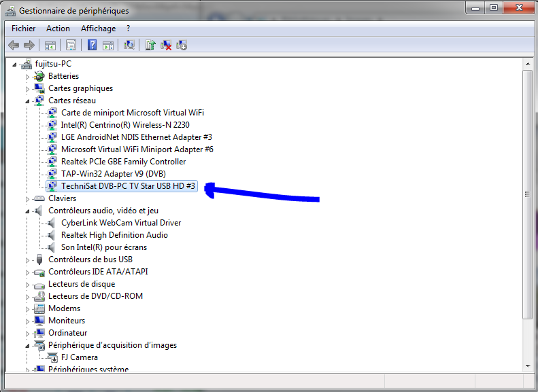
Task: Open the Affichage menu
Action: [x=98, y=29]
